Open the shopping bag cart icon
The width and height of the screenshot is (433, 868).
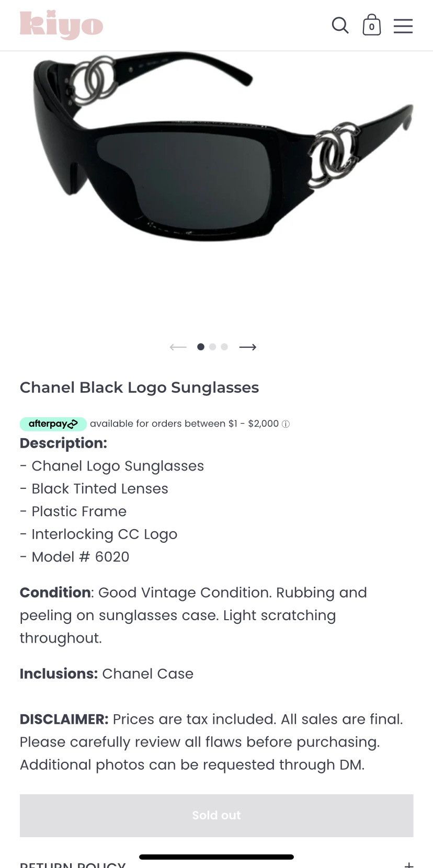371,25
